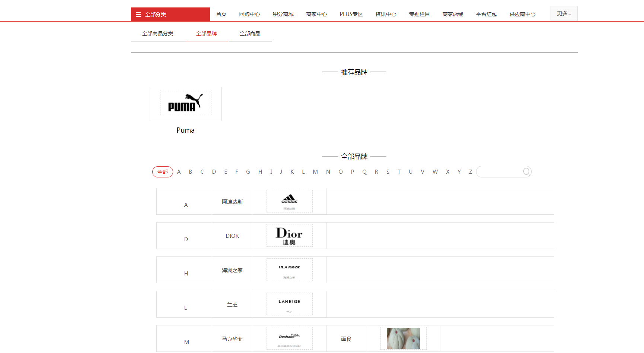Open PLUS专区 in the navigation bar

coord(351,14)
